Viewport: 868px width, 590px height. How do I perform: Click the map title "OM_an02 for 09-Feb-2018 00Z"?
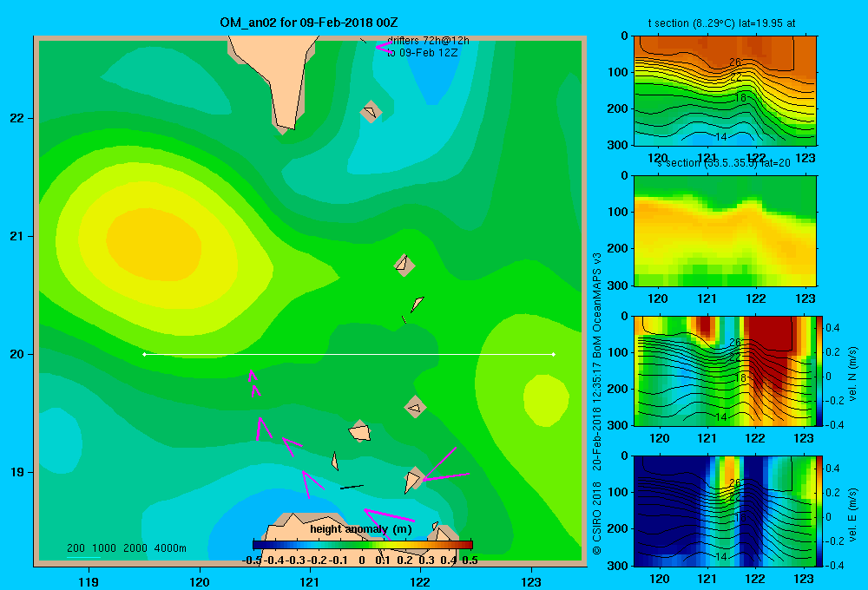tap(309, 23)
